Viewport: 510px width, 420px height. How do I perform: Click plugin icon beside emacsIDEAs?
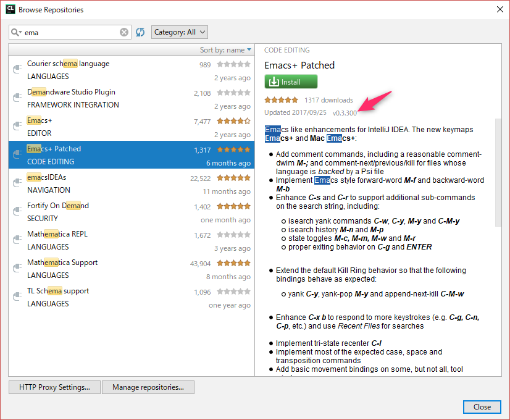point(17,183)
